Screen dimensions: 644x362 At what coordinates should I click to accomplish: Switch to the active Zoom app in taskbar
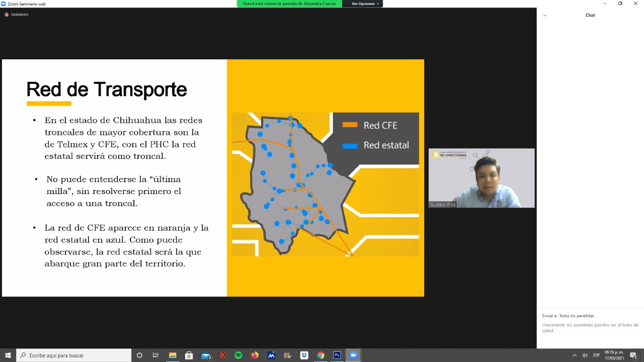pyautogui.click(x=353, y=355)
